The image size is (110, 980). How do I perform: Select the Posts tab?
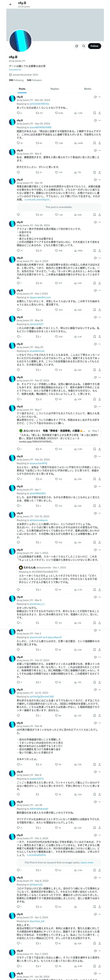22,89
